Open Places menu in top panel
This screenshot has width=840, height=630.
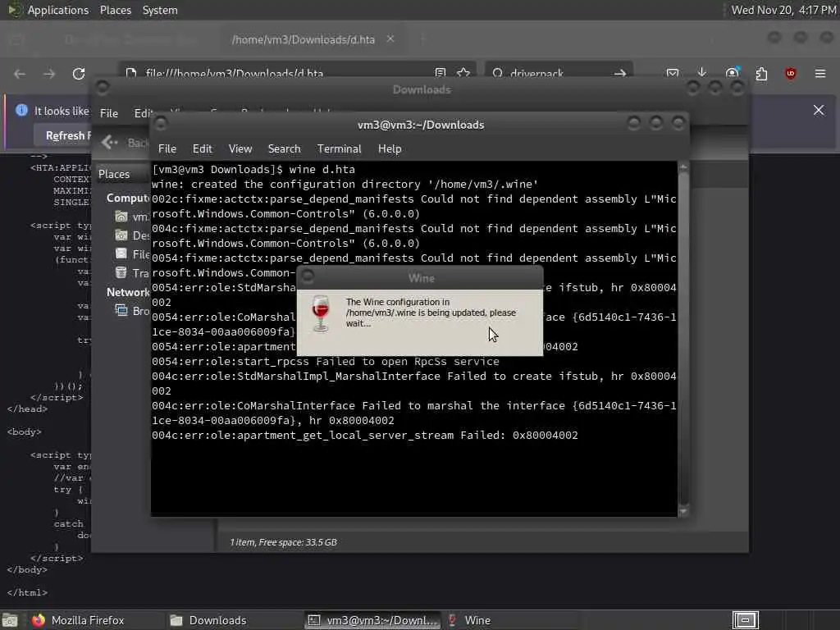pos(115,10)
